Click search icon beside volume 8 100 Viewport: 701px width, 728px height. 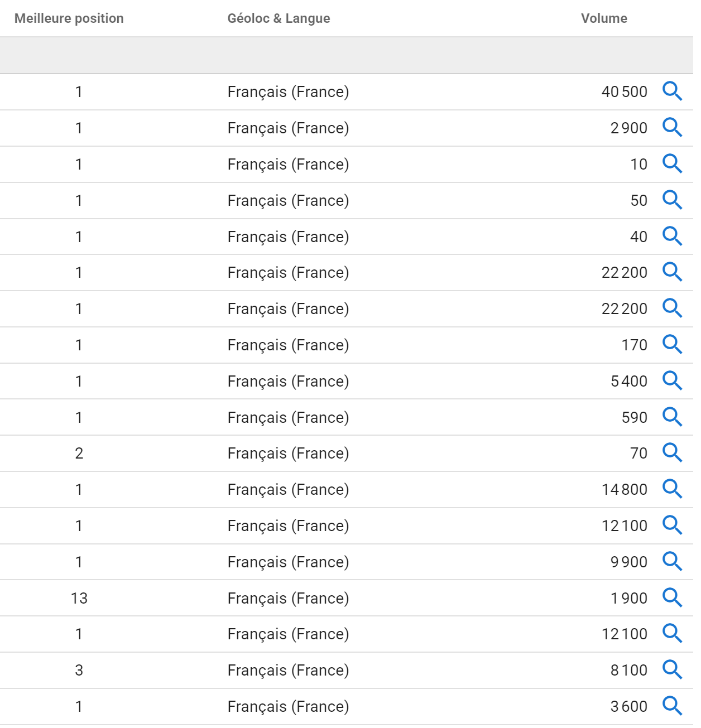tap(672, 669)
